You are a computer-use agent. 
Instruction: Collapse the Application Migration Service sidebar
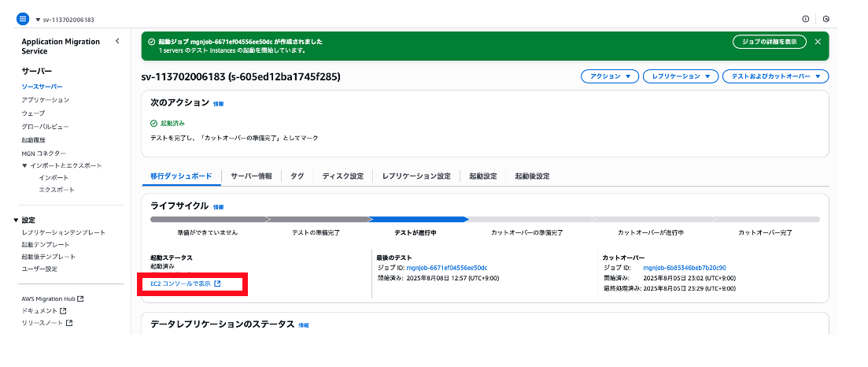[x=117, y=41]
